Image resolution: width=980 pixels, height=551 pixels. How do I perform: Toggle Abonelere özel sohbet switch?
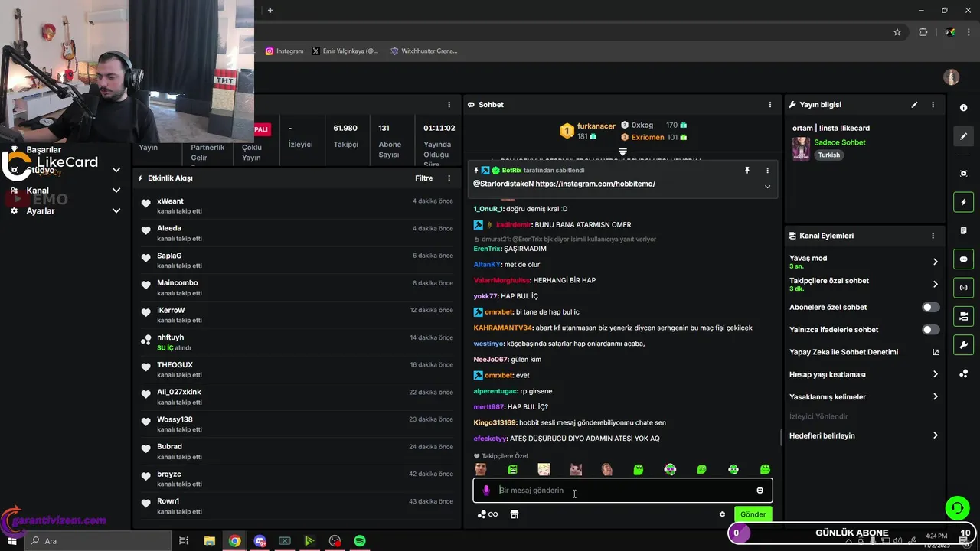tap(930, 308)
